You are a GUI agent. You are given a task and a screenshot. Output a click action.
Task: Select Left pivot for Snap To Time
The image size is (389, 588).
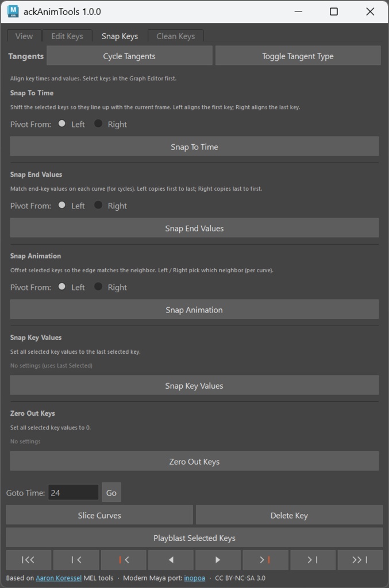click(62, 124)
